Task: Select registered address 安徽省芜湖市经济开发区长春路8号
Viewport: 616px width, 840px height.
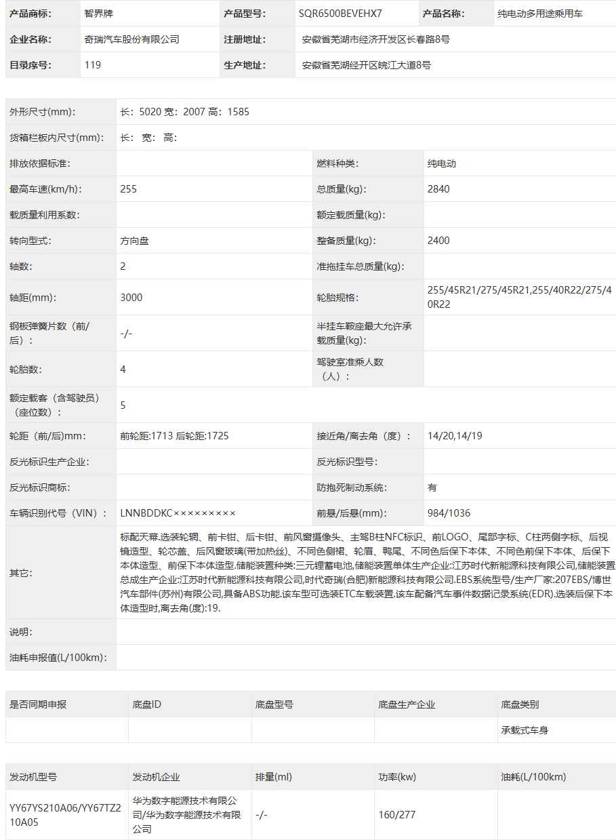Action: pyautogui.click(x=376, y=39)
